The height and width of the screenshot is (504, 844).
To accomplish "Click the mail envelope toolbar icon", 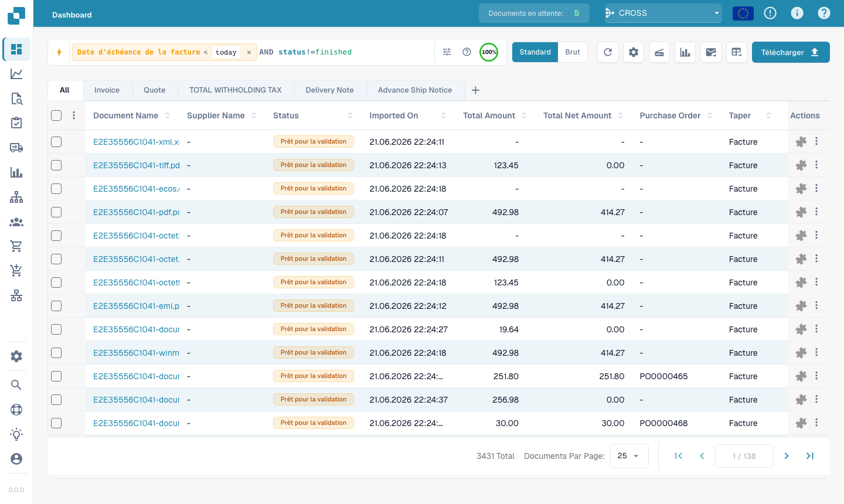I will point(711,52).
